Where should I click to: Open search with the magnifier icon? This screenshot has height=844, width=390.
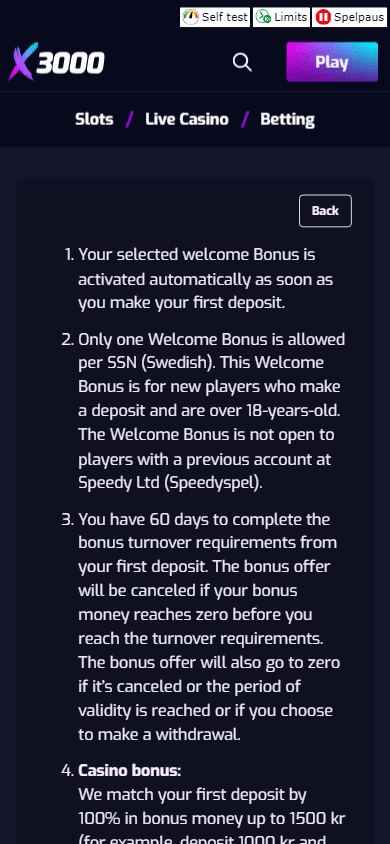pyautogui.click(x=242, y=62)
